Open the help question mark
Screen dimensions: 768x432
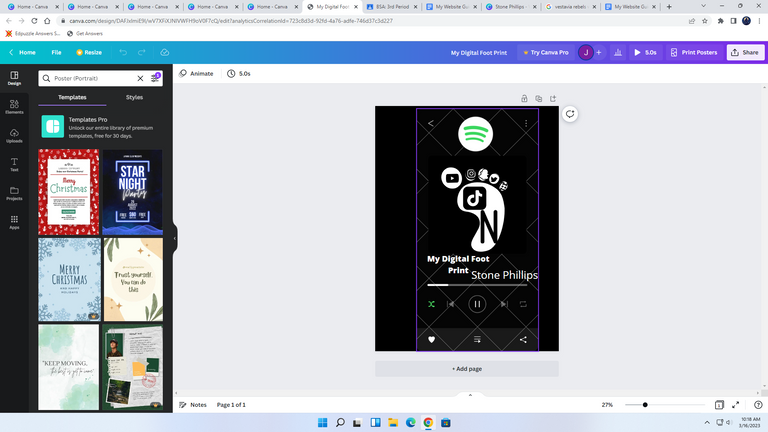758,405
